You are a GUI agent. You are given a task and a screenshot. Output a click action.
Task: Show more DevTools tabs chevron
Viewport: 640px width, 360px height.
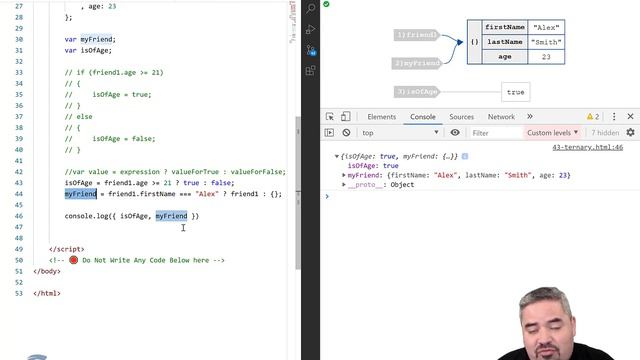[530, 117]
